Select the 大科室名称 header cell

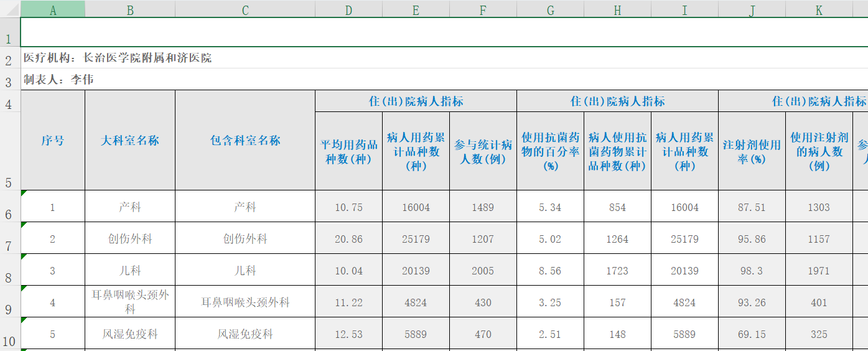(x=130, y=141)
